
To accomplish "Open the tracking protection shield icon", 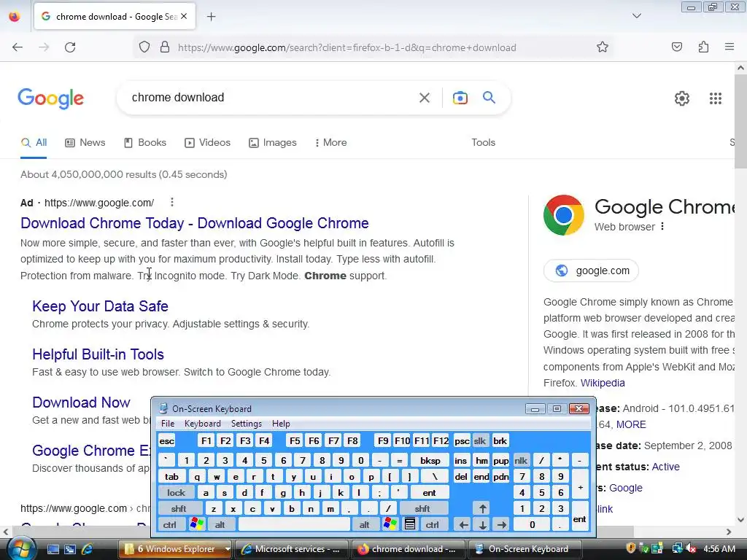I will coord(144,47).
